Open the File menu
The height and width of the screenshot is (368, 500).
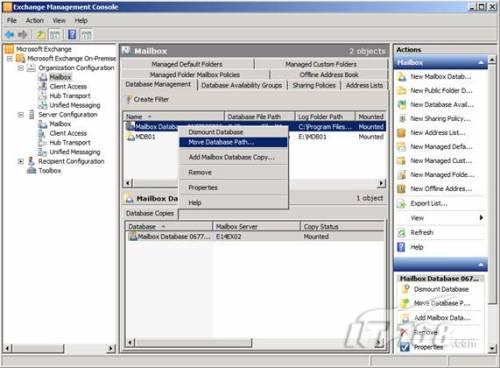click(x=12, y=21)
